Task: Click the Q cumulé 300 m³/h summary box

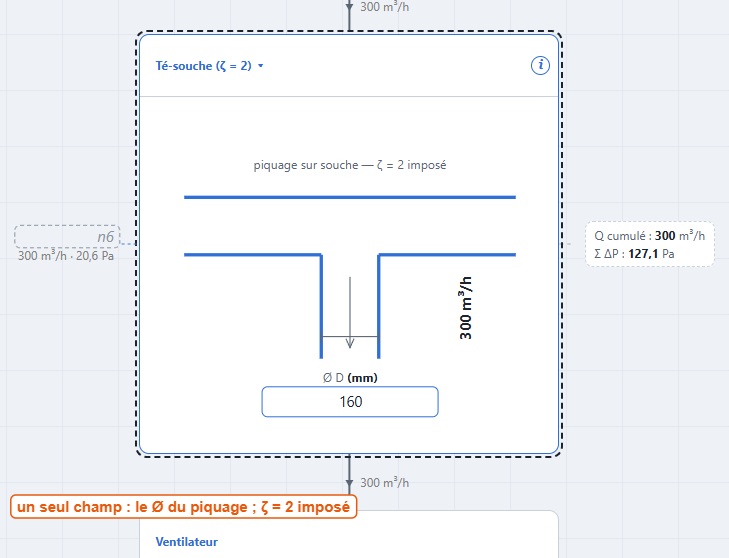Action: (x=649, y=244)
